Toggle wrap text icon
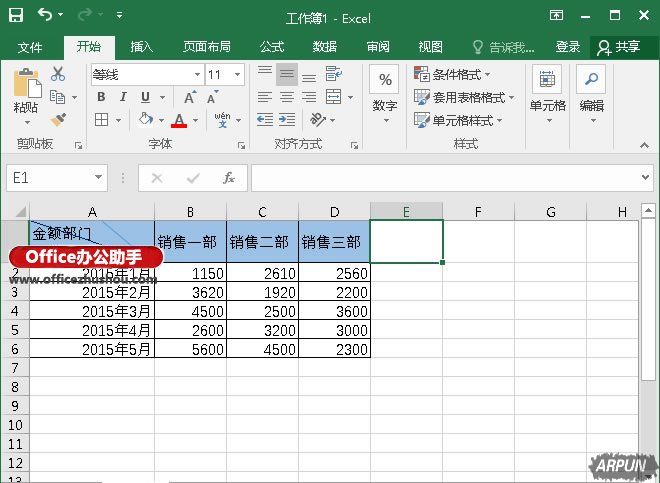Image resolution: width=660 pixels, height=483 pixels. pos(334,74)
